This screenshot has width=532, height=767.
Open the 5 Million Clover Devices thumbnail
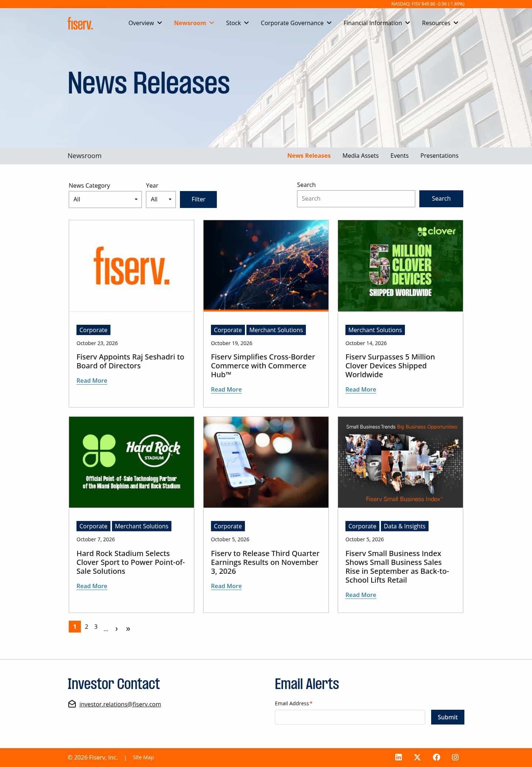(400, 266)
